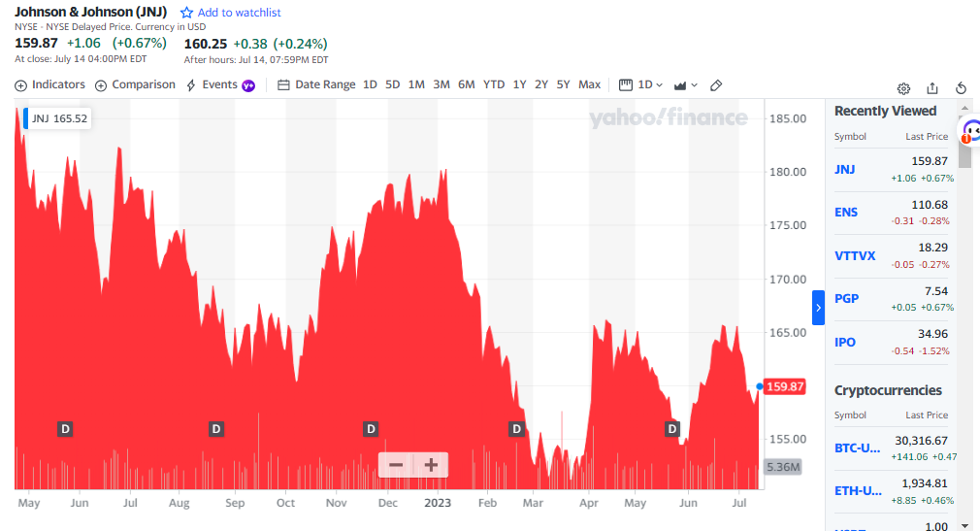
Task: Open the VTTVX symbol link
Action: [855, 256]
